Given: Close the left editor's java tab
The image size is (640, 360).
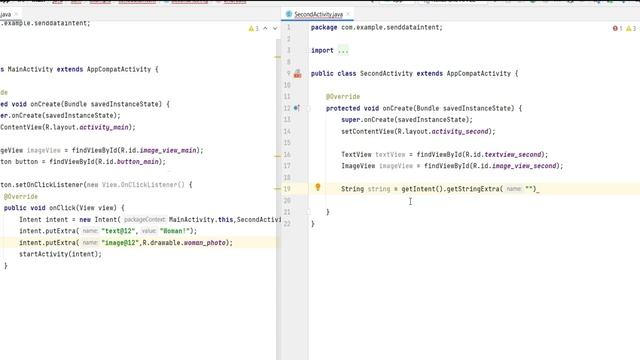Looking at the screenshot, I should point(16,14).
